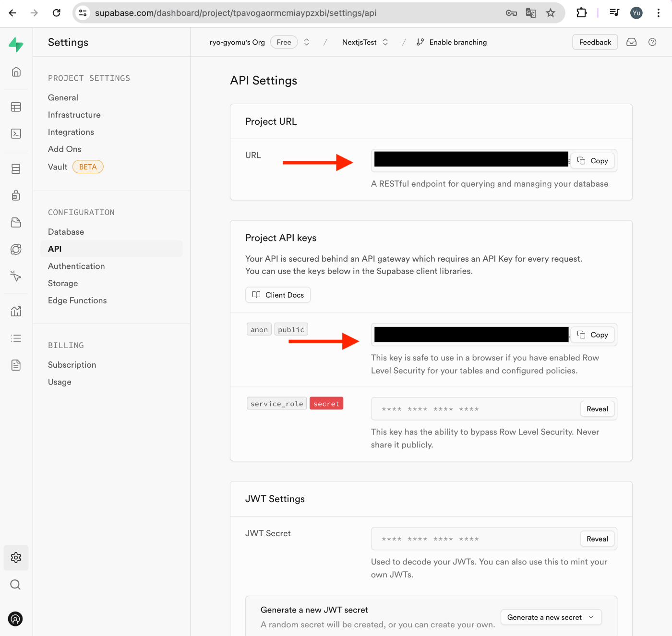Viewport: 672px width, 636px height.
Task: Open the Database icon in sidebar
Action: [x=16, y=168]
